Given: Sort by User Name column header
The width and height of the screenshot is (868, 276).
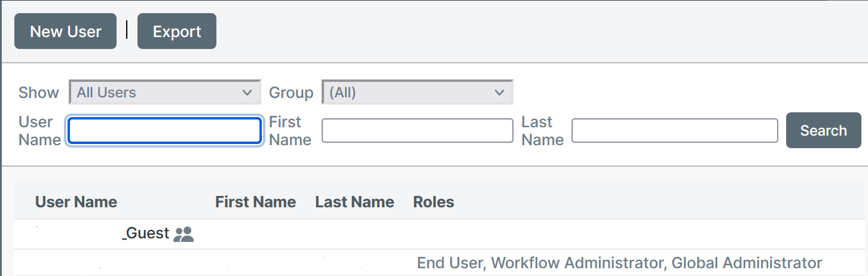Looking at the screenshot, I should [x=76, y=202].
